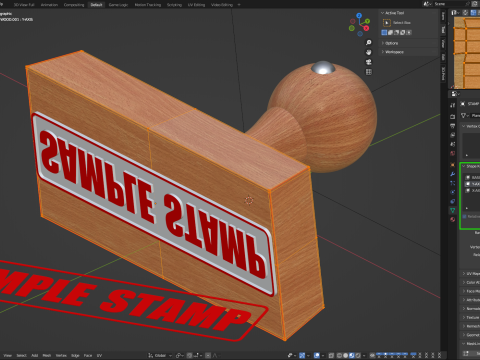
Task: Collapse the Vertex Groups panel
Action: click(x=463, y=126)
